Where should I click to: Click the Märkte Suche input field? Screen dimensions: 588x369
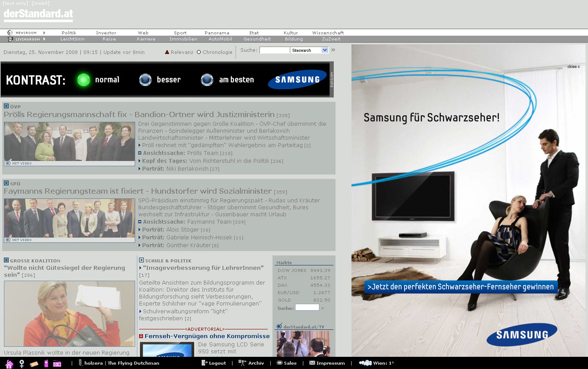(x=307, y=308)
